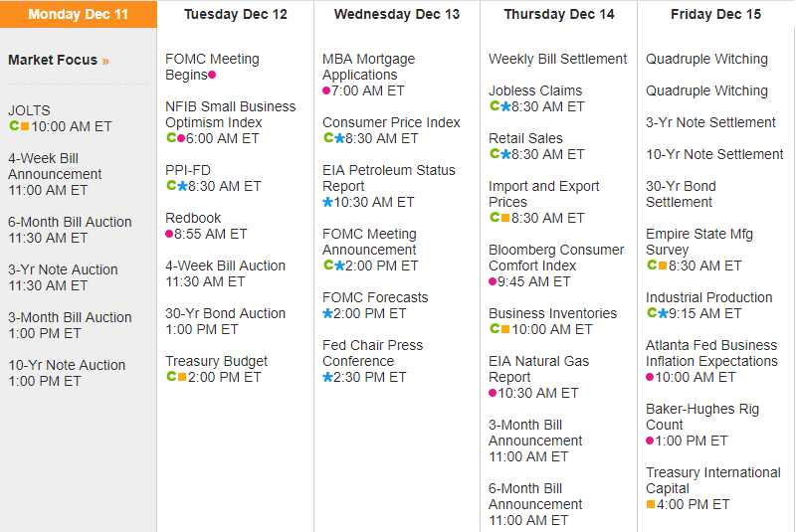This screenshot has height=532, width=796.
Task: Switch to the Tuesday Dec 12 column header
Action: coord(236,14)
